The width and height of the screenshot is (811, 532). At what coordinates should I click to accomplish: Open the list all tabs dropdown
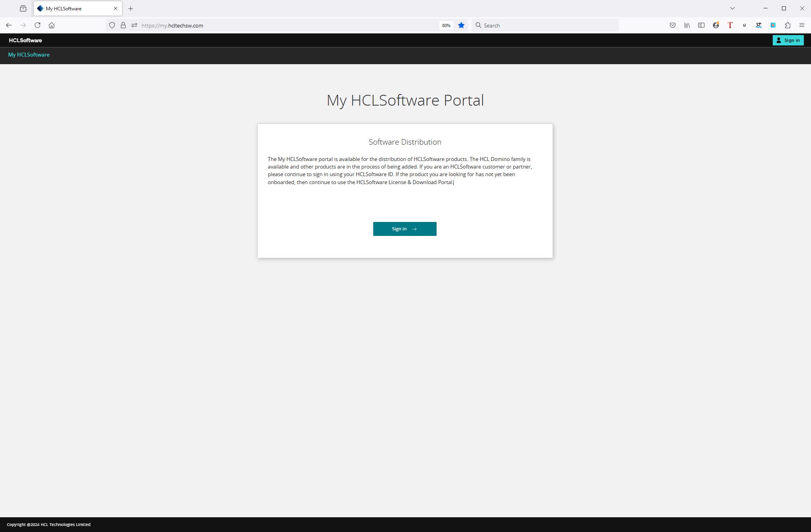pos(732,8)
